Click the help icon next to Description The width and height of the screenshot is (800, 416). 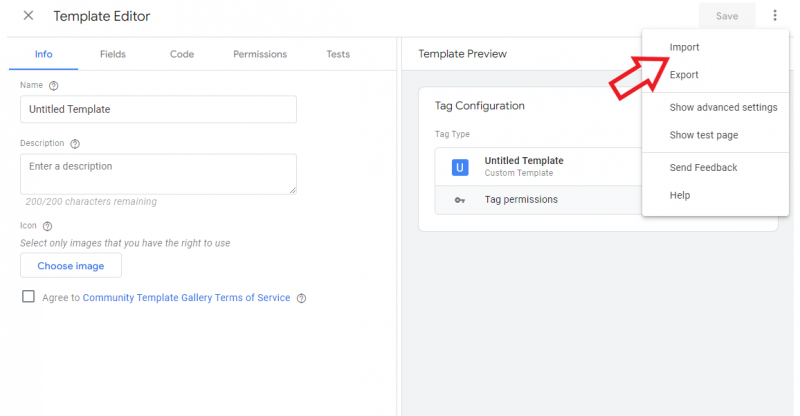coord(75,144)
